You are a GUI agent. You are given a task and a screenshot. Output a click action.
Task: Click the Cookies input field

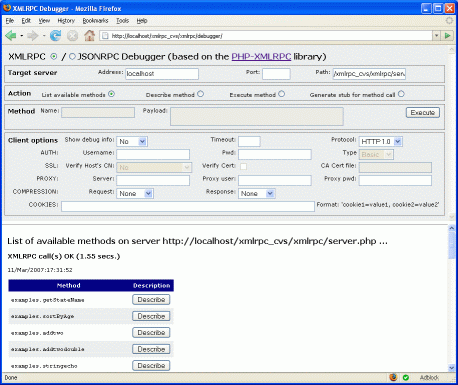click(188, 206)
